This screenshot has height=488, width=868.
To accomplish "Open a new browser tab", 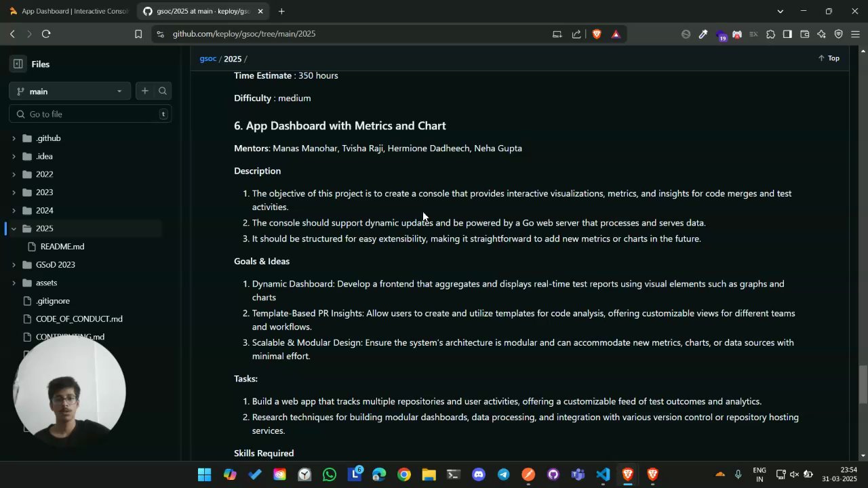I will [281, 11].
